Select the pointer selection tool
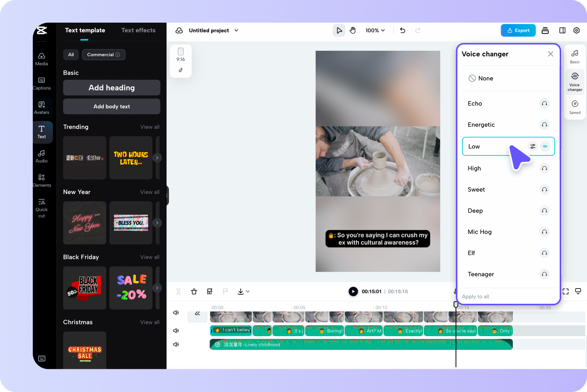 [339, 30]
